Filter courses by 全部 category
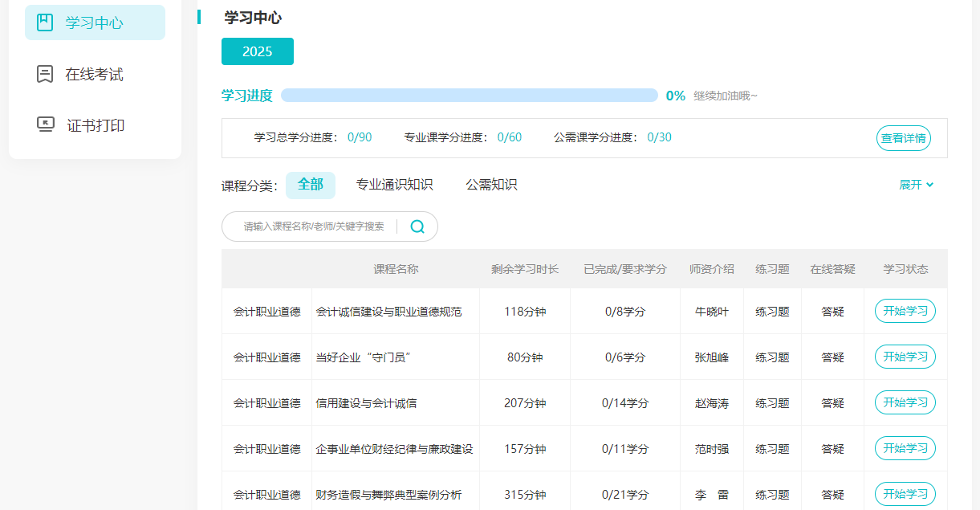This screenshot has width=980, height=510. (310, 185)
